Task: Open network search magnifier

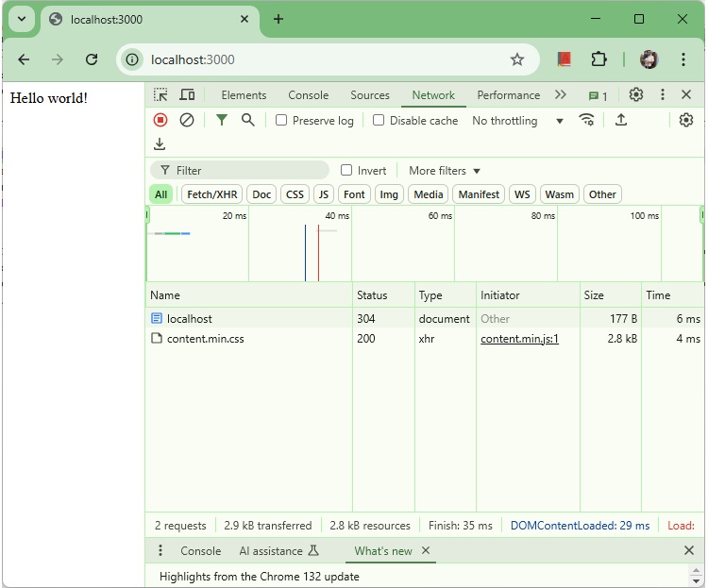Action: (247, 120)
